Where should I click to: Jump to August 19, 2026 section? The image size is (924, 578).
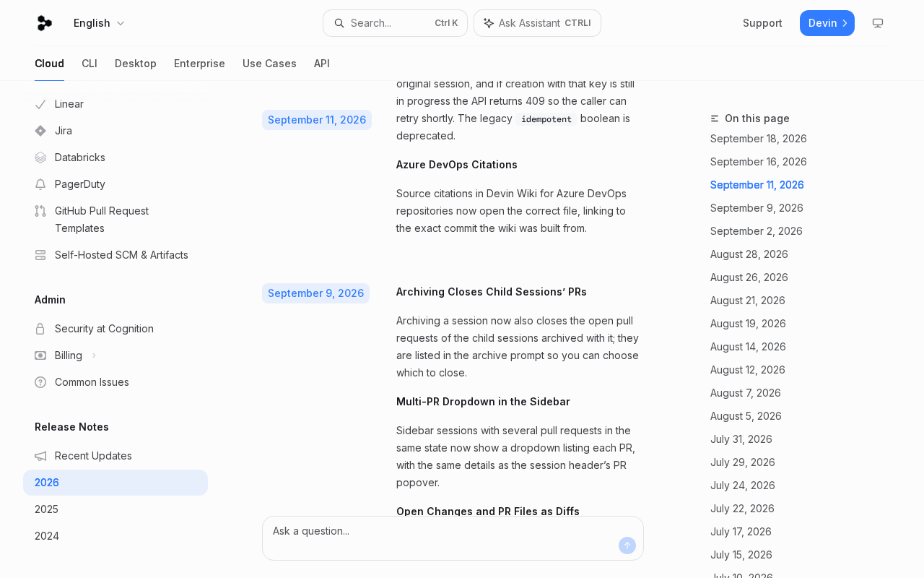pos(748,324)
